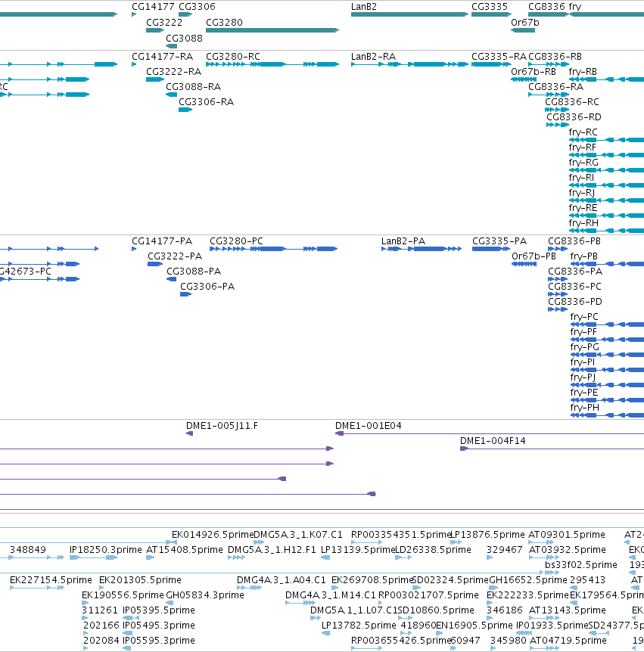Select protein CG3280-PC
This screenshot has width=644, height=652.
coord(274,249)
